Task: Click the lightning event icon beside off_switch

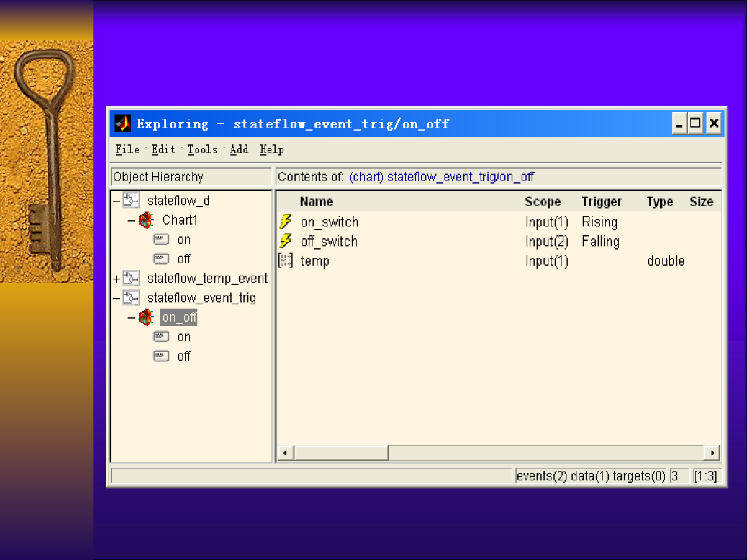Action: point(286,241)
